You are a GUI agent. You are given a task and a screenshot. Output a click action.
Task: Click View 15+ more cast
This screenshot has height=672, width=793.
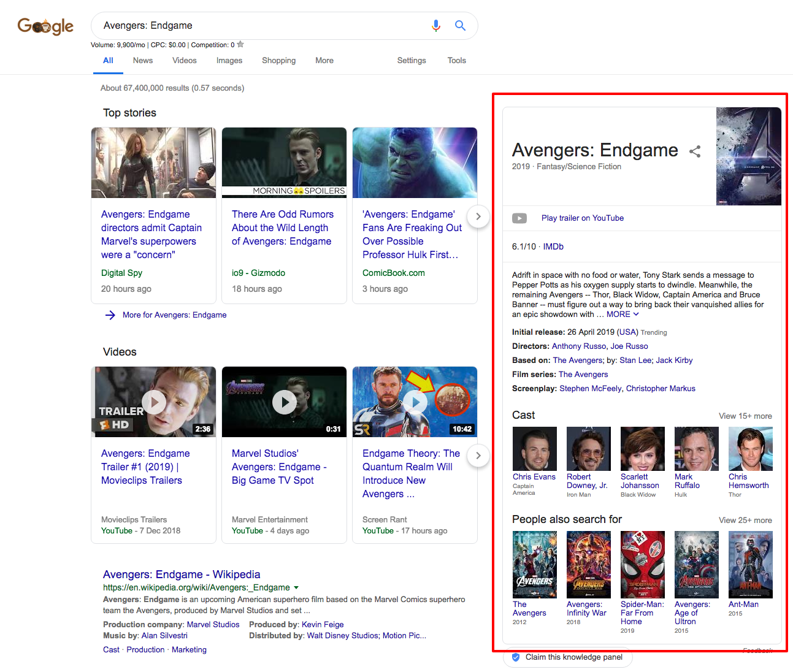click(x=745, y=416)
